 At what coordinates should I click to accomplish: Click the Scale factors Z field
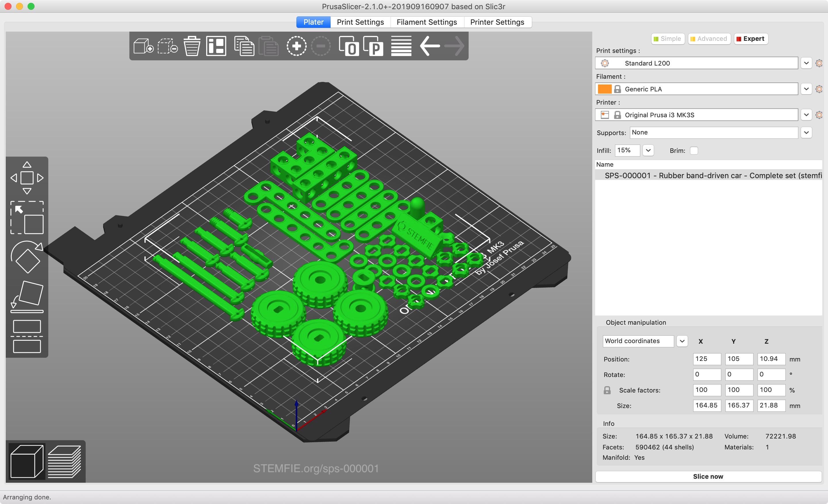(x=771, y=390)
